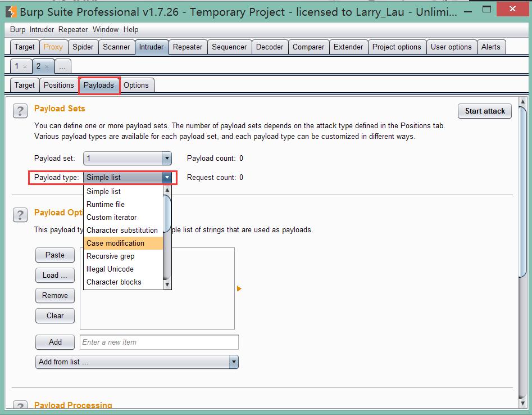Close Intruder attack tab 1

pyautogui.click(x=25, y=66)
